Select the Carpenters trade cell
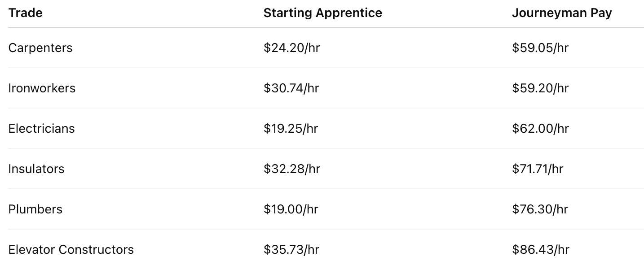 pos(40,48)
